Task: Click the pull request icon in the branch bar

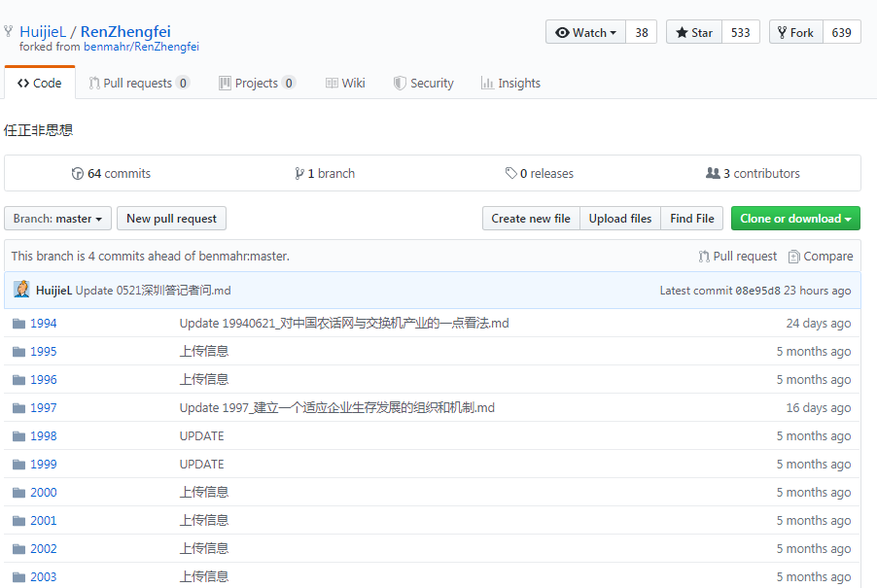Action: point(704,257)
